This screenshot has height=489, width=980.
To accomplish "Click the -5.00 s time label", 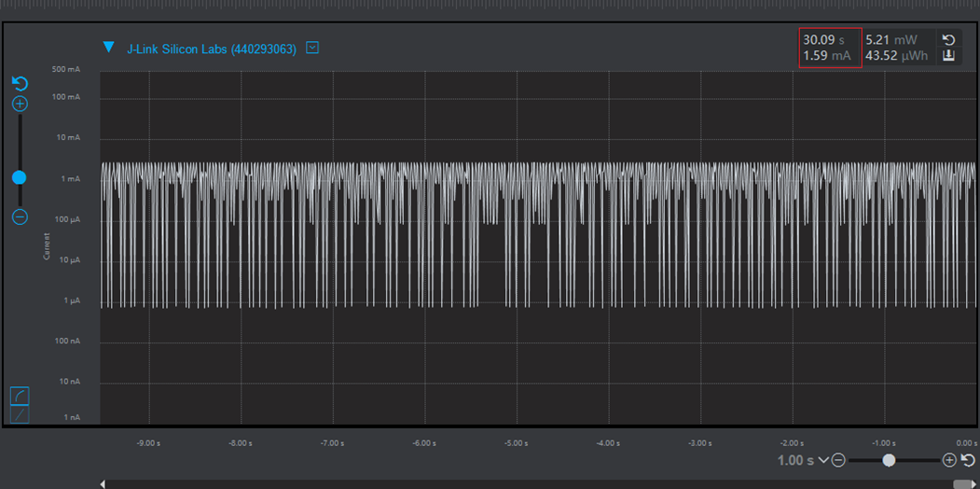I will pyautogui.click(x=517, y=443).
